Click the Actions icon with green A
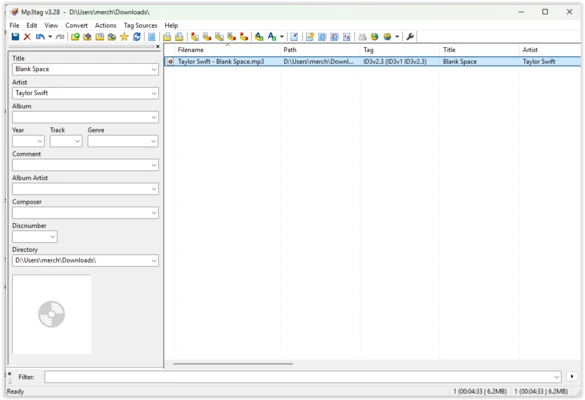The width and height of the screenshot is (585, 400). [259, 37]
